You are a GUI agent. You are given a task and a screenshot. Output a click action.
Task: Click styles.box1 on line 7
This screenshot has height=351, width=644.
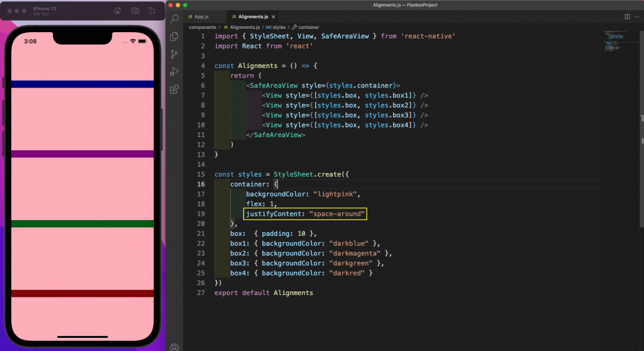pyautogui.click(x=388, y=96)
